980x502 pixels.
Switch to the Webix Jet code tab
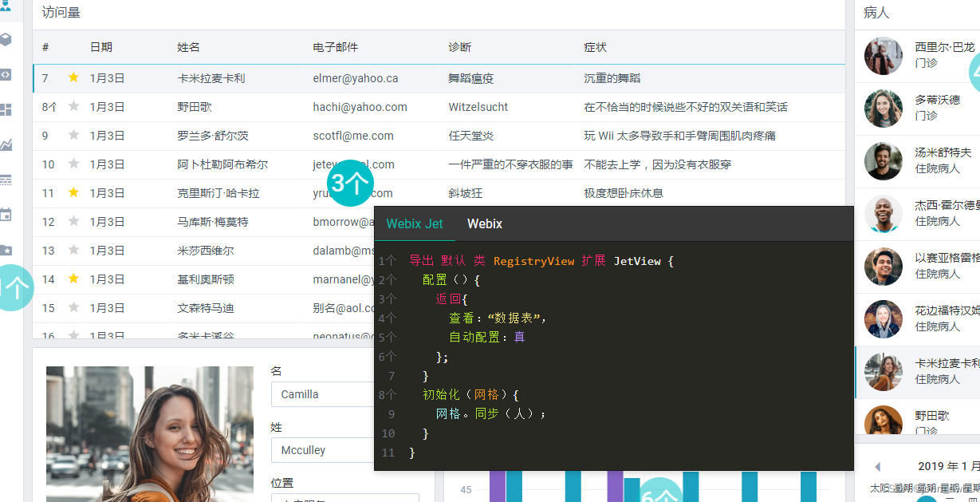click(x=415, y=223)
